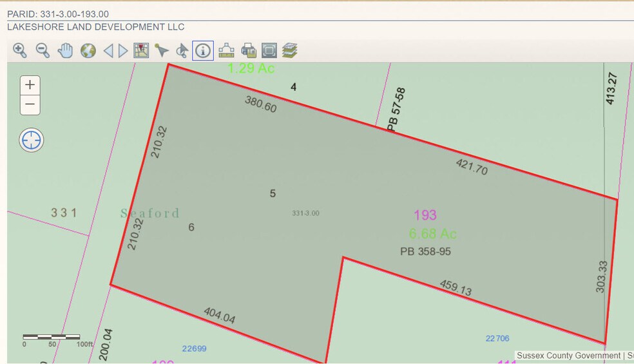The width and height of the screenshot is (634, 364).
Task: Click address number 22706
Action: click(x=497, y=338)
